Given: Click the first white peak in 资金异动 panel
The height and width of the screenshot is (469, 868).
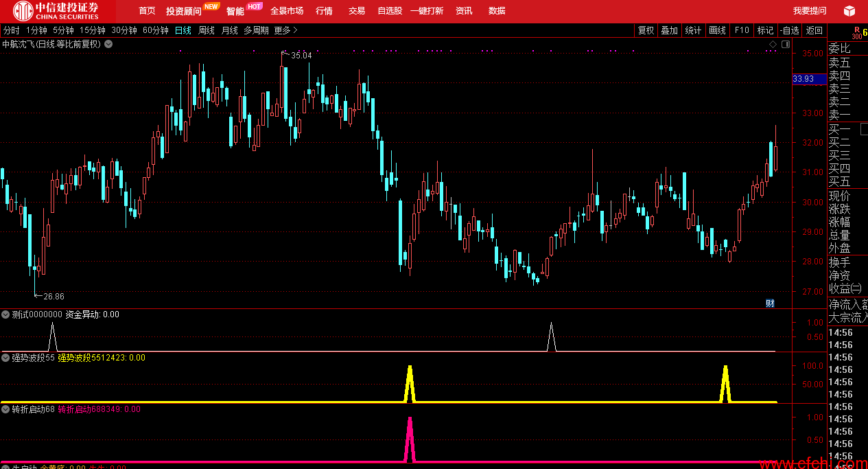Looking at the screenshot, I should point(52,337).
